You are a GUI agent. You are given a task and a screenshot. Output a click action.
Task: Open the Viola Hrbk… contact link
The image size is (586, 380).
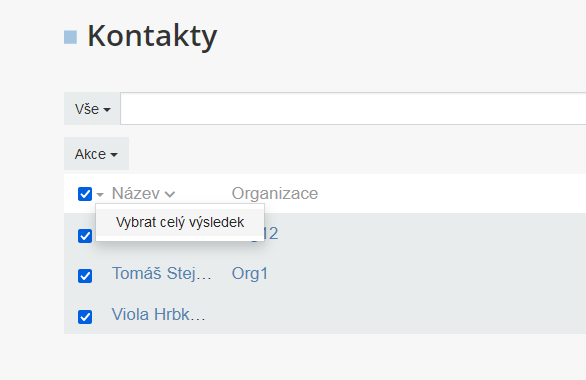pos(159,315)
